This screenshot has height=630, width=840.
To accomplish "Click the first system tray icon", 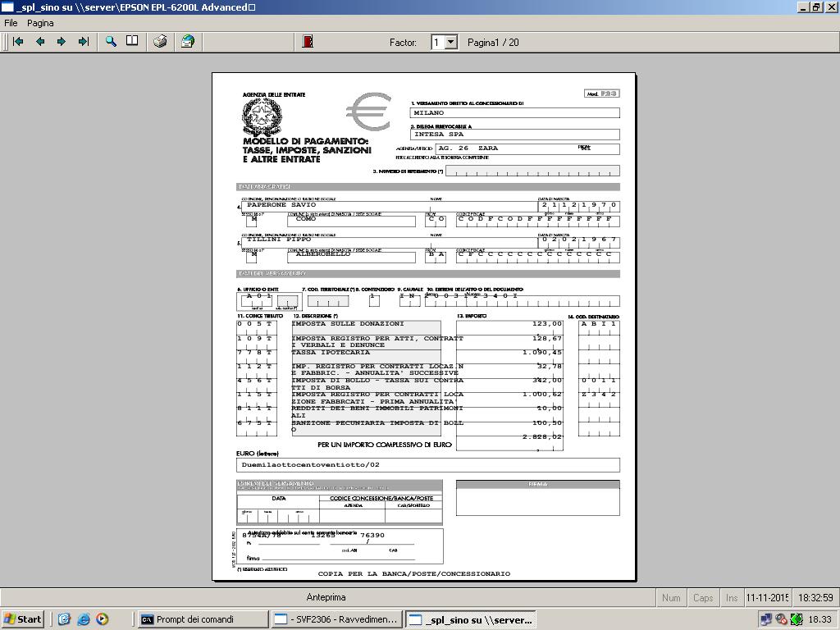I will click(766, 619).
